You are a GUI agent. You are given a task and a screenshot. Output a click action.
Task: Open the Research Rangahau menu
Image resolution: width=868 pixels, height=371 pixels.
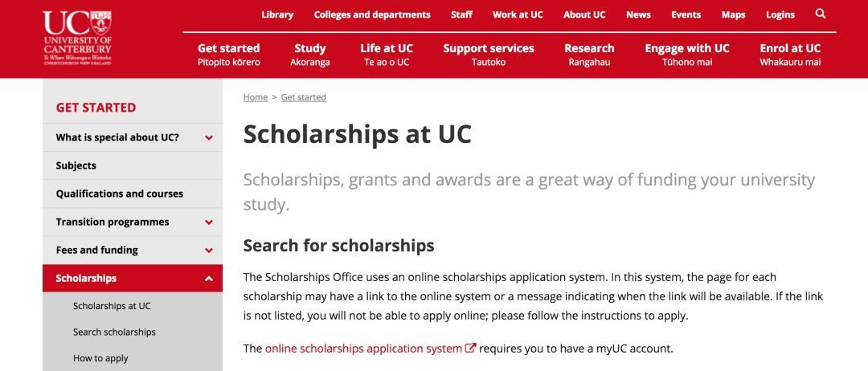coord(589,54)
